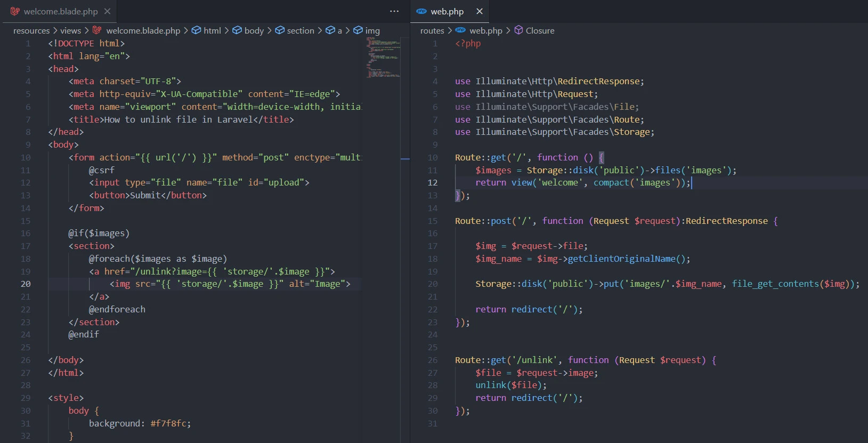Click the html symbol icon in breadcrumb

pyautogui.click(x=196, y=30)
